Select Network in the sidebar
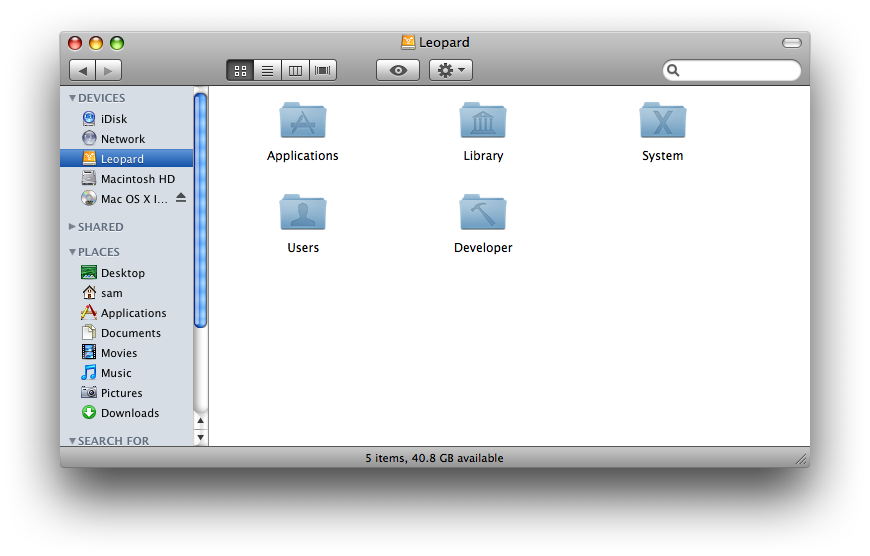870x556 pixels. click(x=127, y=139)
